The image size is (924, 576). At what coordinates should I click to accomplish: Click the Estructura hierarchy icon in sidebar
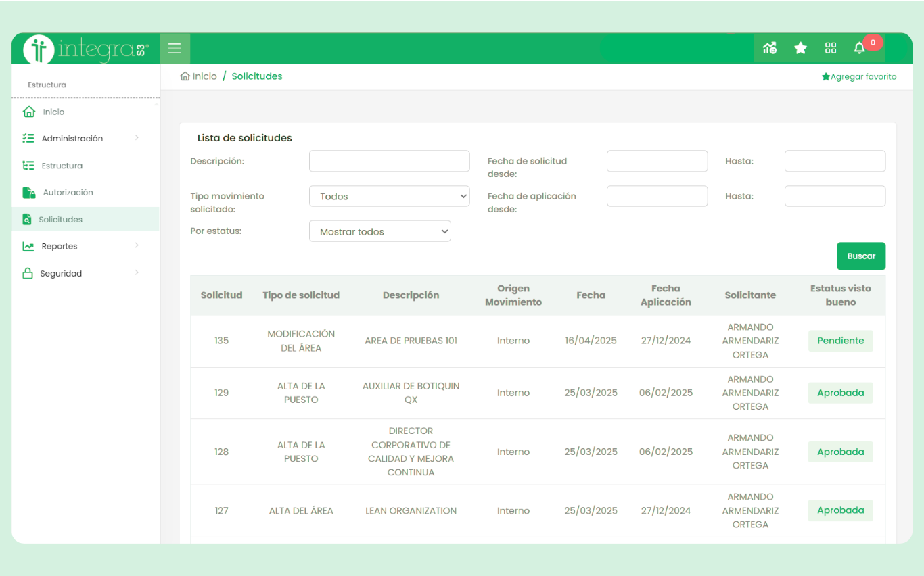pyautogui.click(x=28, y=165)
